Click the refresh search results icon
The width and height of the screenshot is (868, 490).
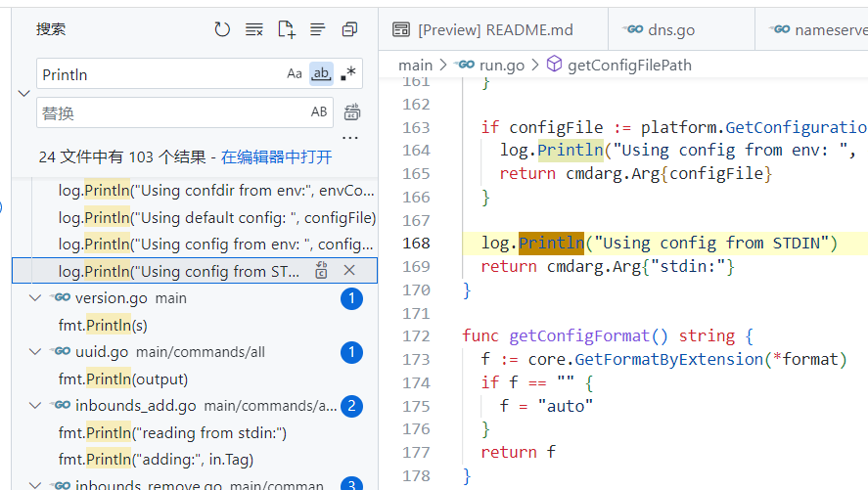[222, 29]
